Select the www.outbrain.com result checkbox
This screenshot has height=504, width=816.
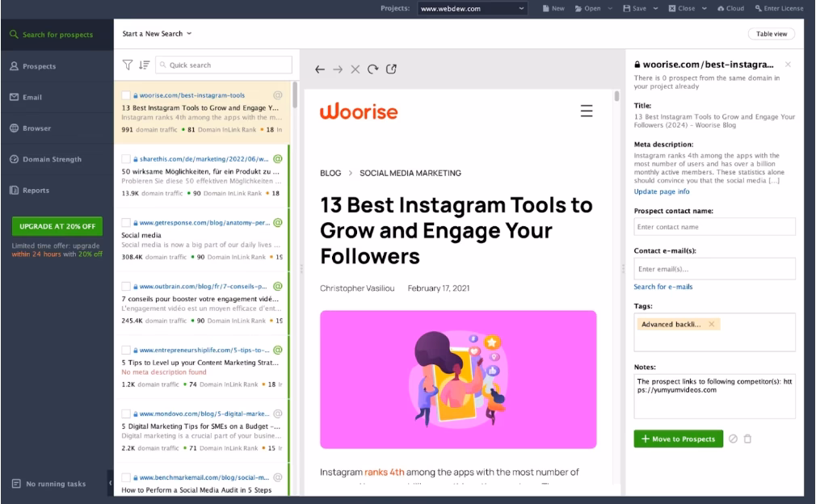pos(126,286)
